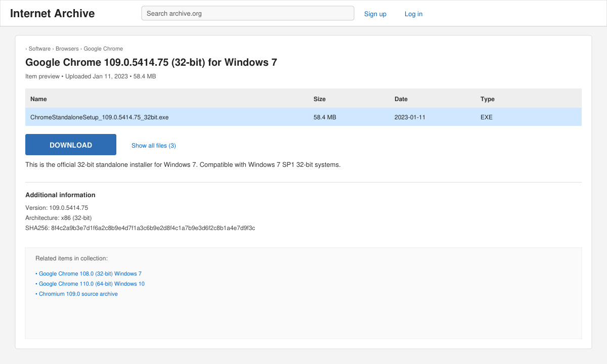
Task: Click the 58.4 MB size cell
Action: click(x=325, y=117)
